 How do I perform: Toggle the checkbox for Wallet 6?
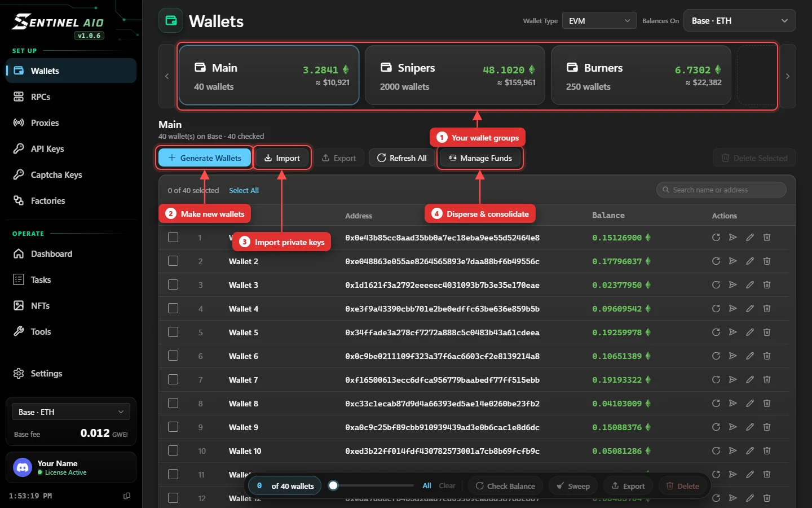[173, 356]
